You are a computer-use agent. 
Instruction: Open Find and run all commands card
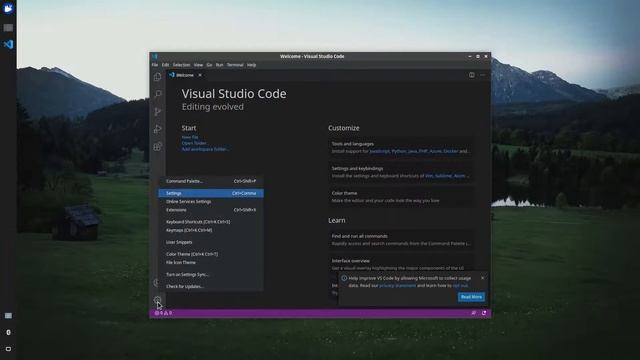(402, 240)
